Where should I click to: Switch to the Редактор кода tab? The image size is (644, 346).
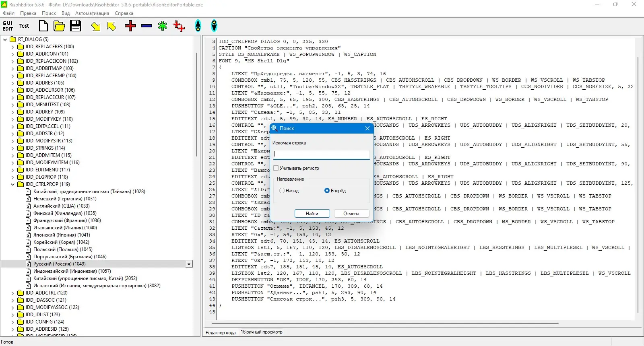coord(221,332)
